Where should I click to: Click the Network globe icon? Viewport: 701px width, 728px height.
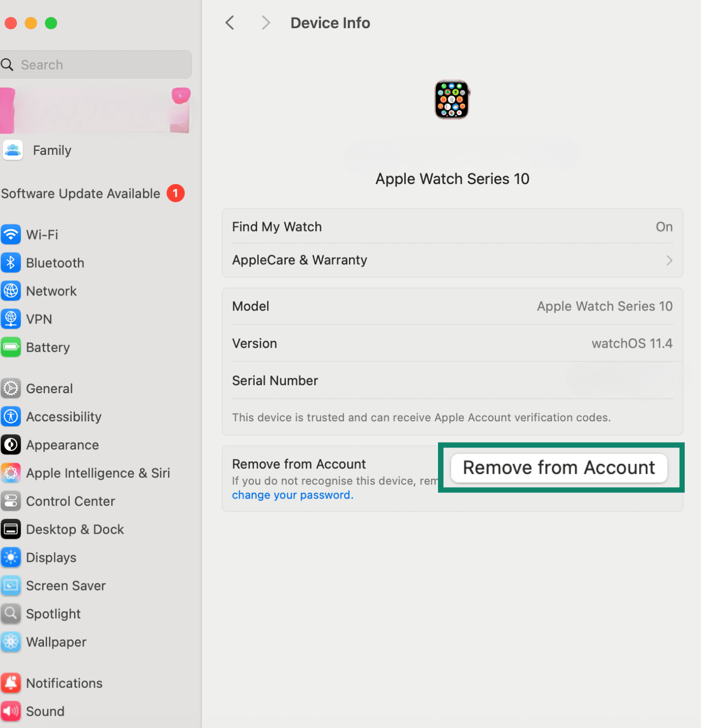click(x=11, y=291)
